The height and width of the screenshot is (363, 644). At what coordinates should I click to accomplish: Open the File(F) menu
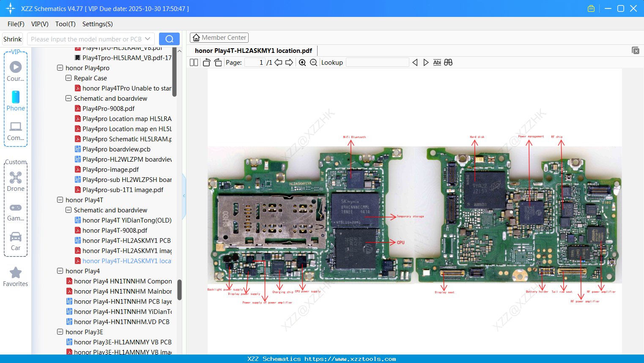(x=16, y=24)
